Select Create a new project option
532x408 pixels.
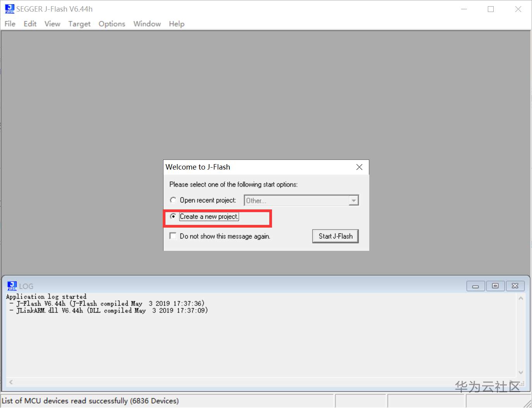click(x=173, y=216)
